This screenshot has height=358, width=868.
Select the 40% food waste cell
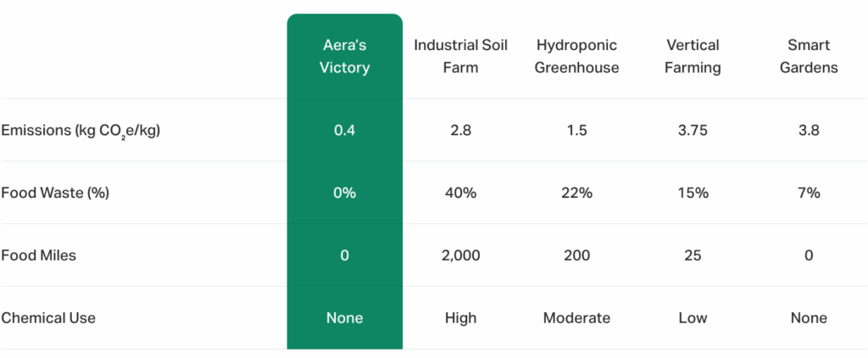click(460, 193)
